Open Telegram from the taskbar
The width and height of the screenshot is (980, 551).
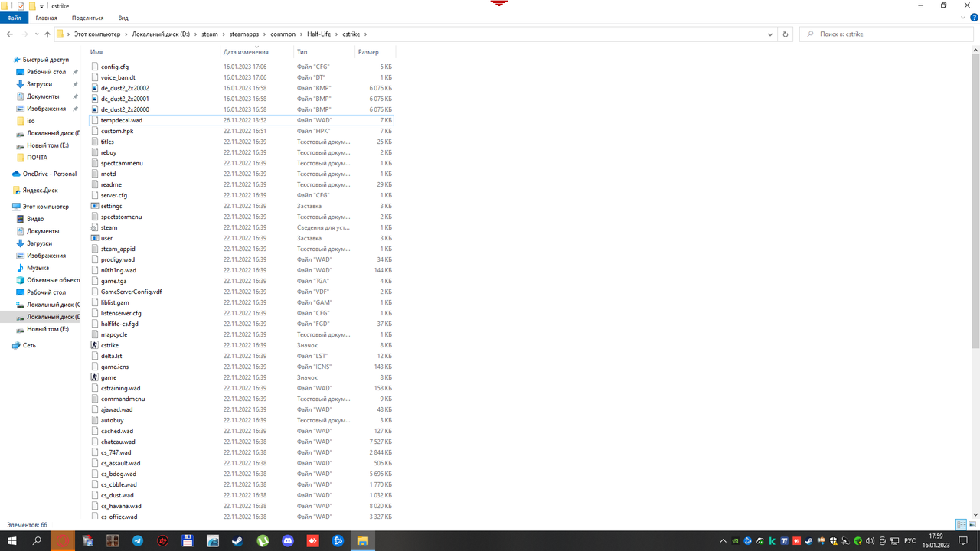(137, 541)
